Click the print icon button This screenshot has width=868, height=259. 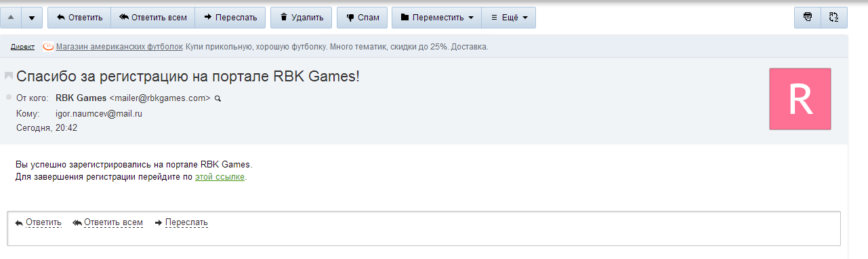pyautogui.click(x=808, y=18)
